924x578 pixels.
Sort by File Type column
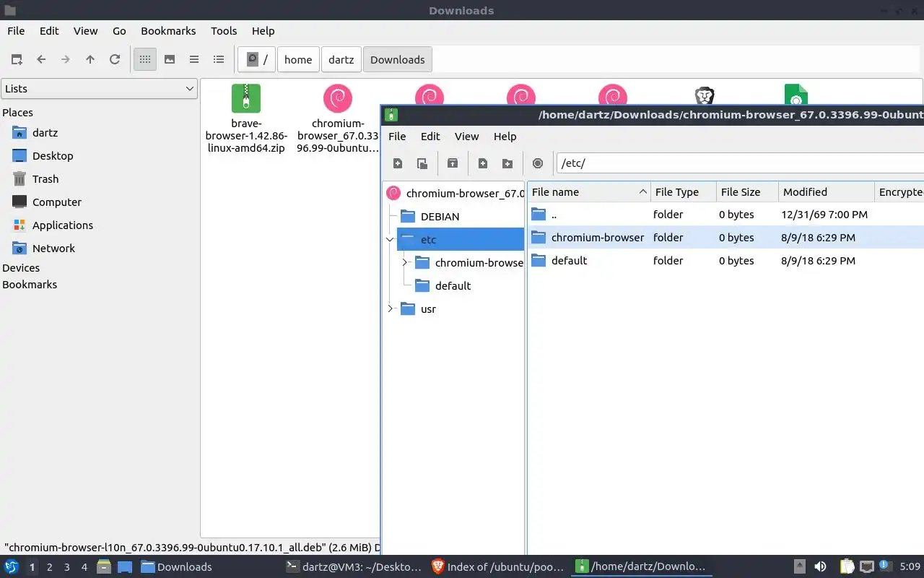pyautogui.click(x=684, y=192)
